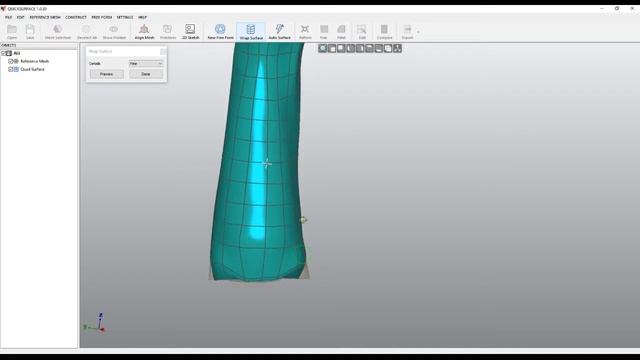Click the Details label in the dialog
The image size is (640, 360).
95,64
